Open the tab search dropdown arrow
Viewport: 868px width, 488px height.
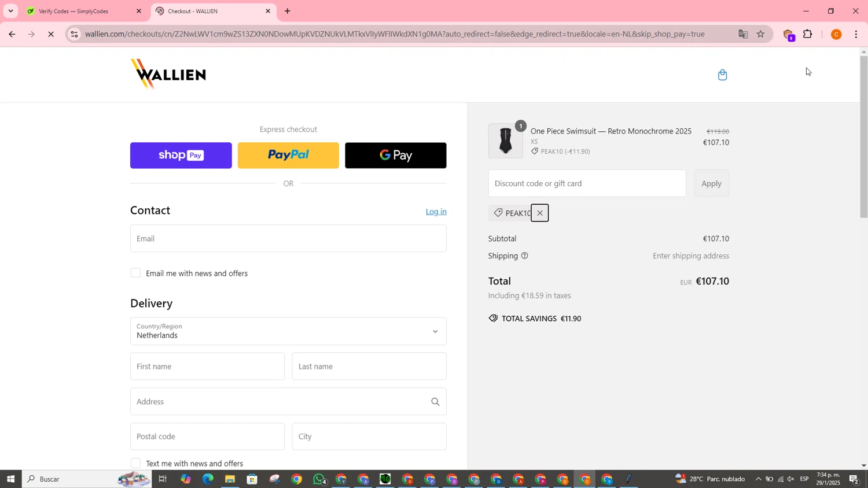point(10,11)
